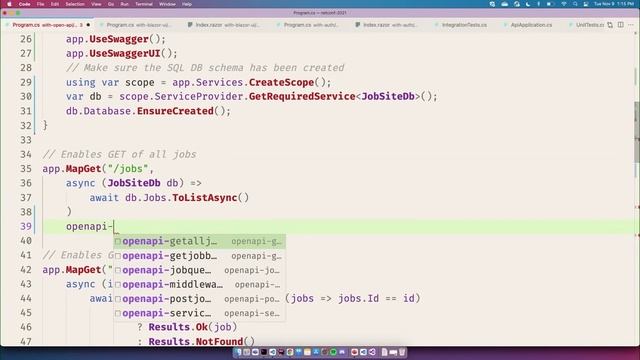Open the Code application menu

click(24, 4)
